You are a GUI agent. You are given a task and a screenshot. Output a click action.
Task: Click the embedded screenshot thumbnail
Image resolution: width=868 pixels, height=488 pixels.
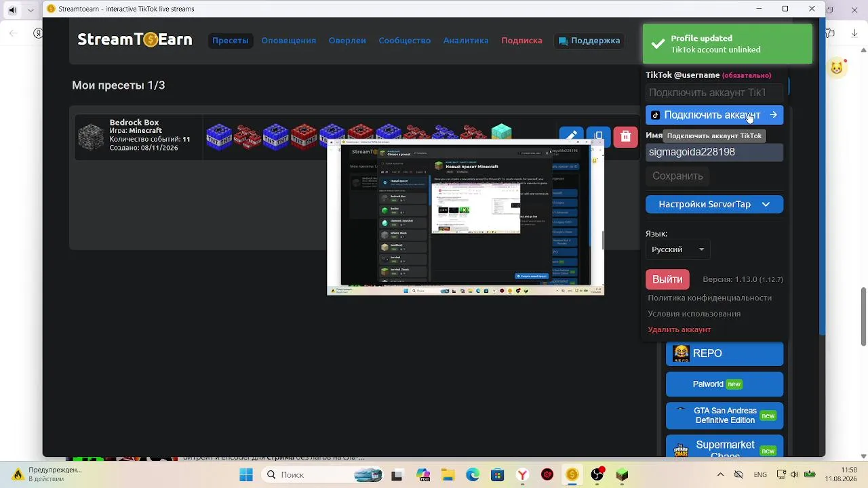pos(465,218)
